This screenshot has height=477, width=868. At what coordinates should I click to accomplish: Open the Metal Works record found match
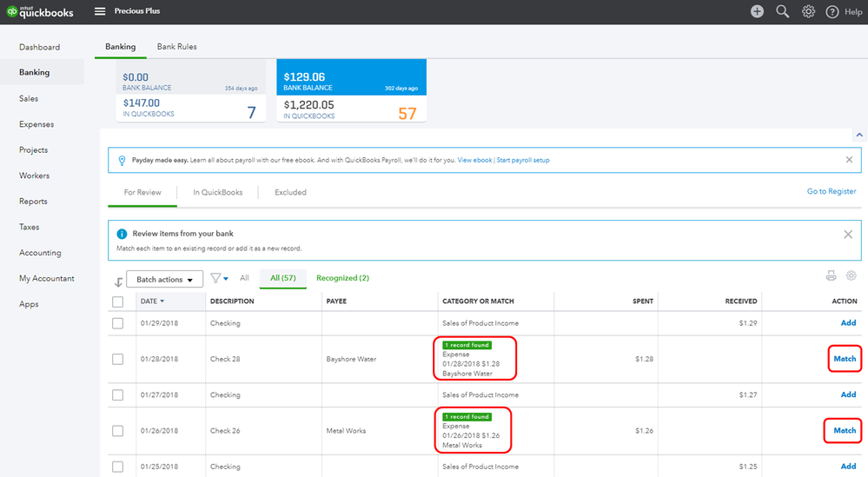[473, 431]
